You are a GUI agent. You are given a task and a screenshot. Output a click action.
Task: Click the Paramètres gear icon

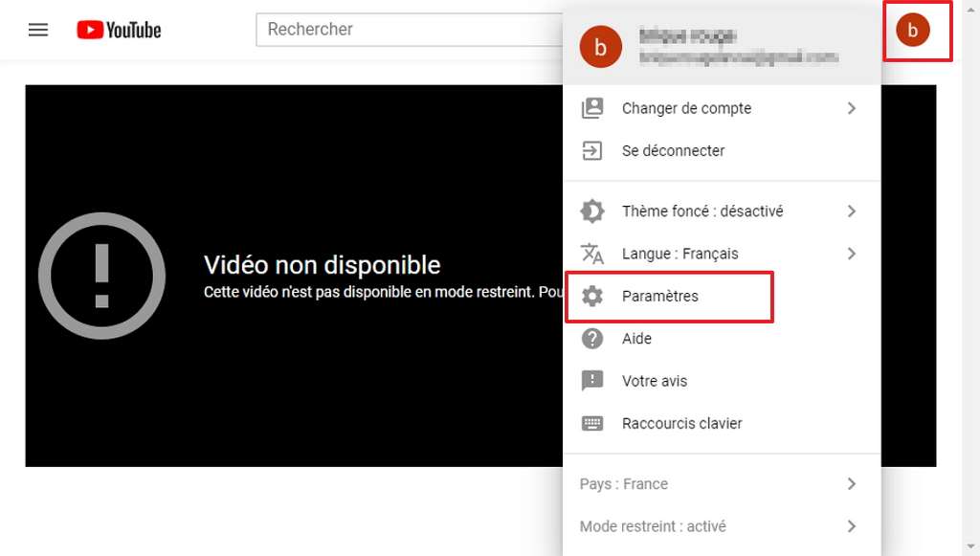[592, 297]
